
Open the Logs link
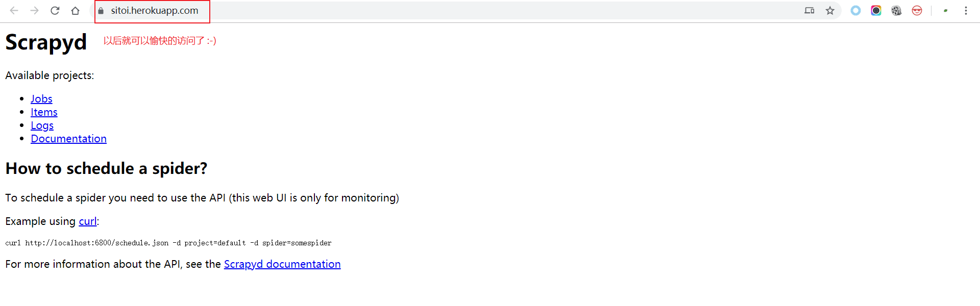click(x=42, y=125)
